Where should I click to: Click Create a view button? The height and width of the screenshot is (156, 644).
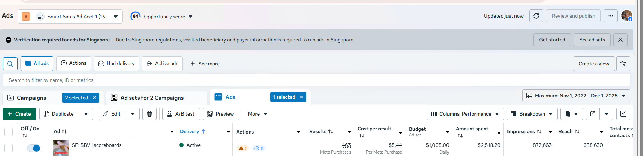coord(594,64)
